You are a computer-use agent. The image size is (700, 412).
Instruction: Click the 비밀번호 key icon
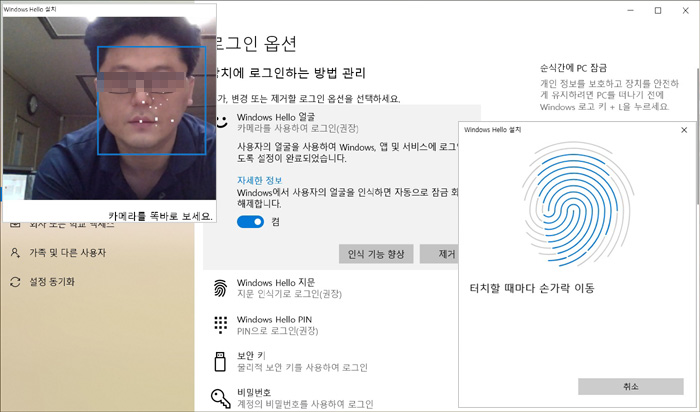[x=220, y=397]
